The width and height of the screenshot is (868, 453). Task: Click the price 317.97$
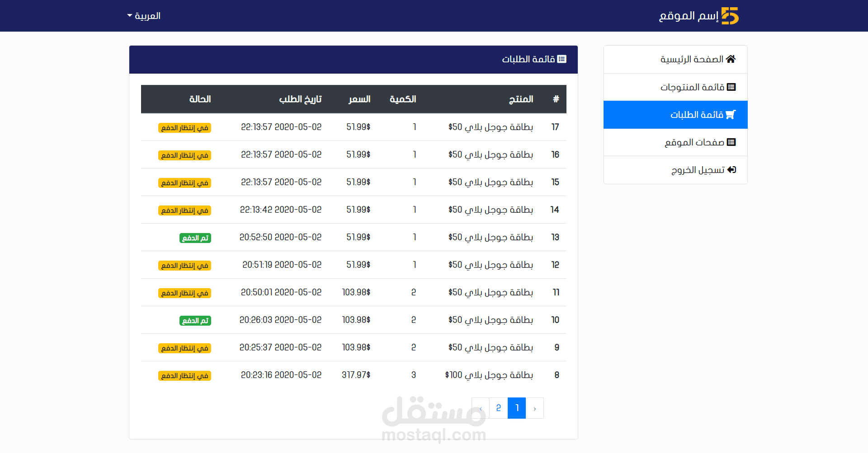pos(356,375)
